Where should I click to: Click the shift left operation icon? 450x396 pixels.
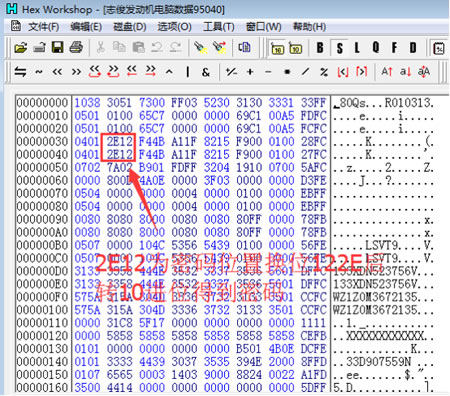tap(57, 72)
